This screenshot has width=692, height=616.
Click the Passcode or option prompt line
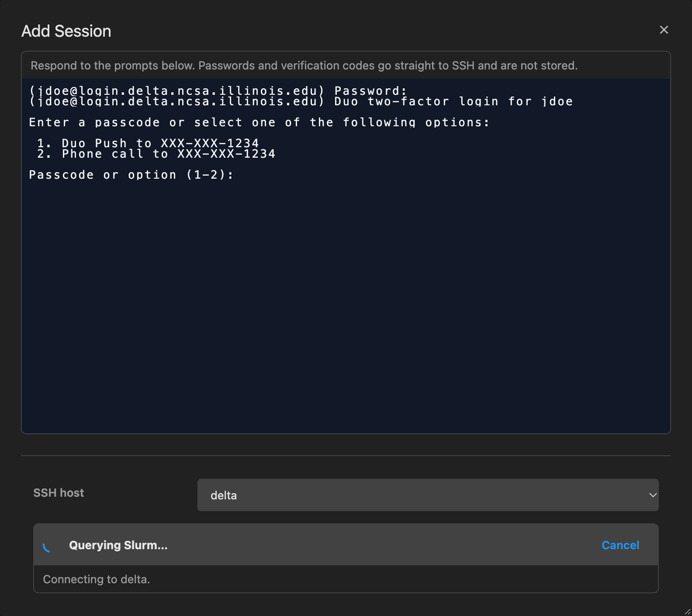pyautogui.click(x=131, y=175)
